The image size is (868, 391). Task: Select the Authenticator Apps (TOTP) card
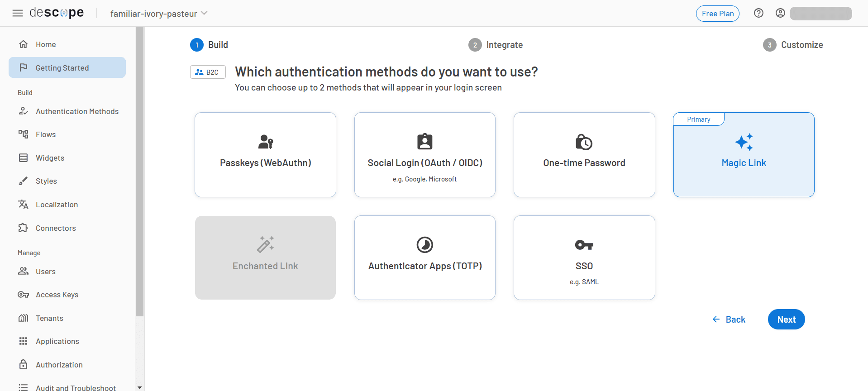[425, 257]
